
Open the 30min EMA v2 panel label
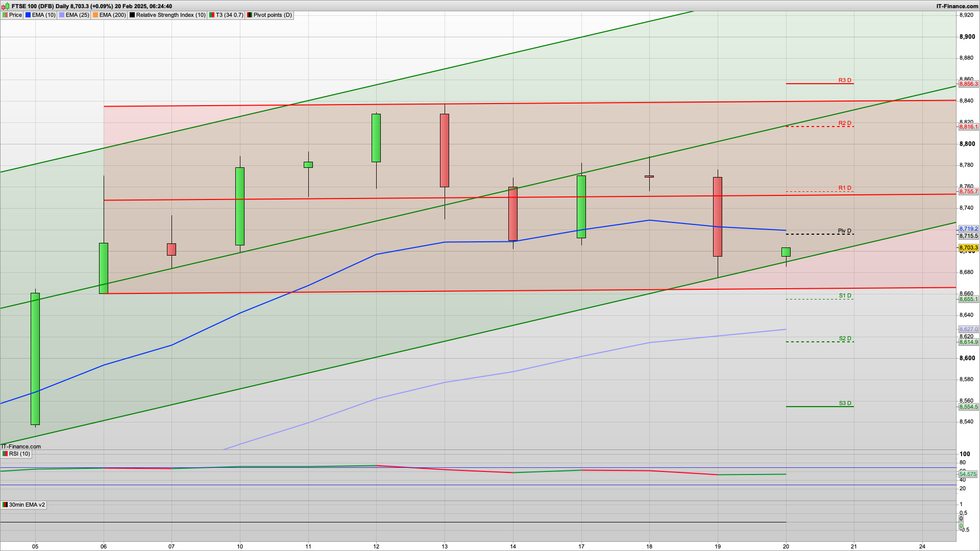point(23,505)
